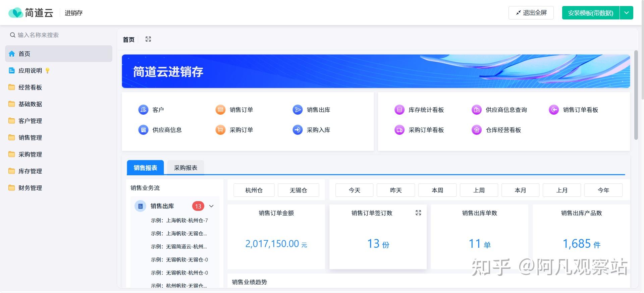Open the 采购入库 shortcut icon

(x=298, y=130)
